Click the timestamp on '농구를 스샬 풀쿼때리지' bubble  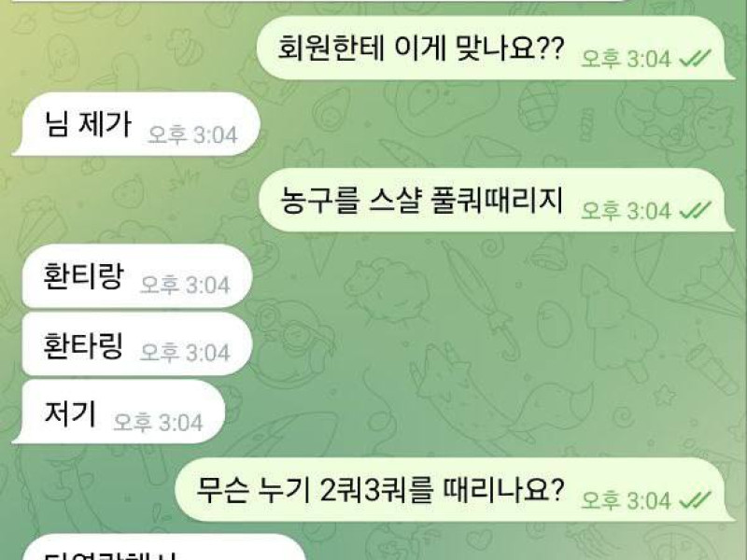point(626,211)
